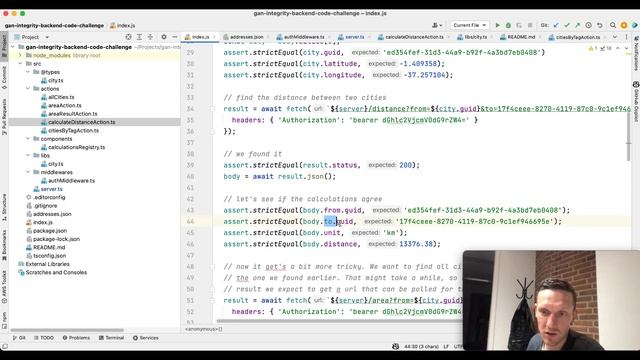Click the Project panel horizontal scrollbar
This screenshot has width=640, height=360.
67,330
